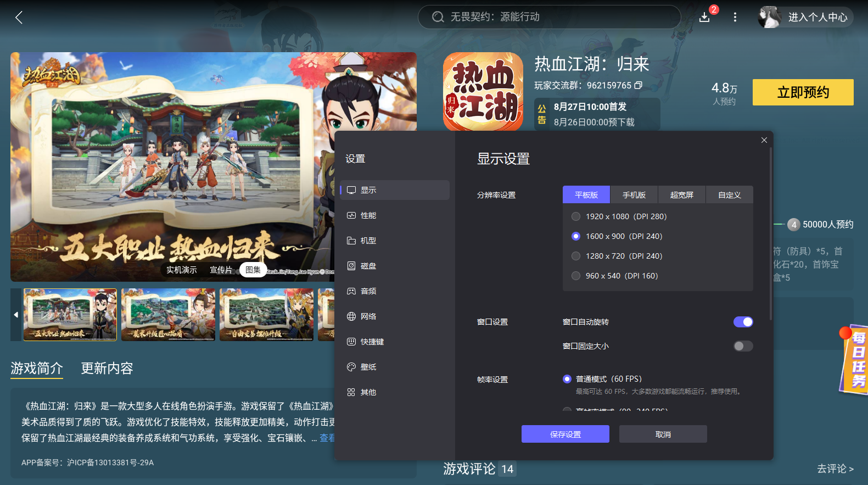Open 网络 settings category

point(395,316)
